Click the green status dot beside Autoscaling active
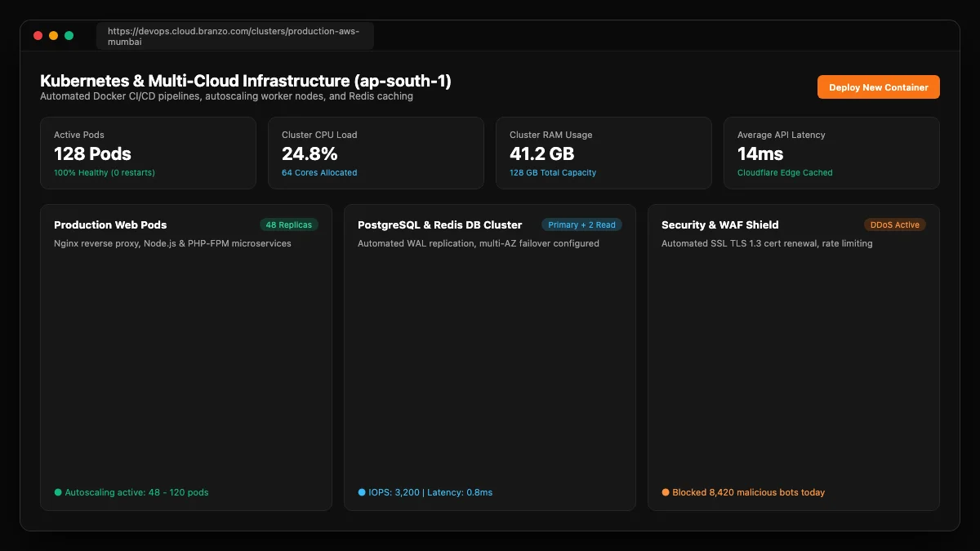This screenshot has height=551, width=980. (58, 492)
